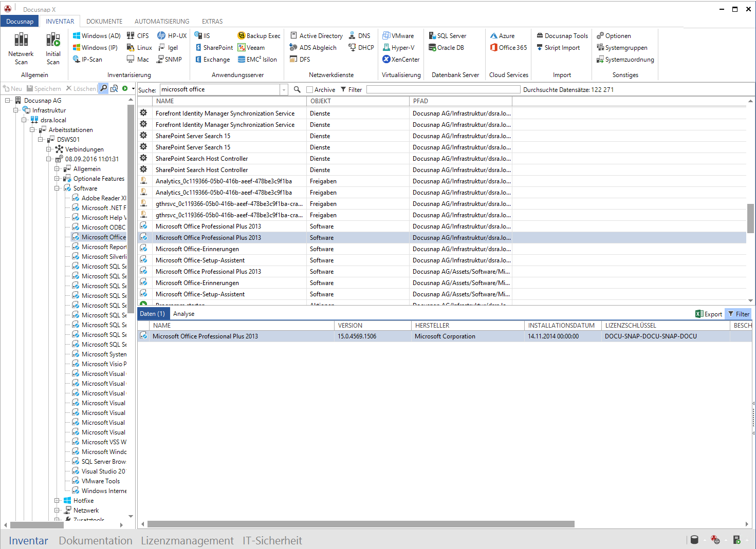
Task: Open Veeam inventory
Action: pos(251,47)
